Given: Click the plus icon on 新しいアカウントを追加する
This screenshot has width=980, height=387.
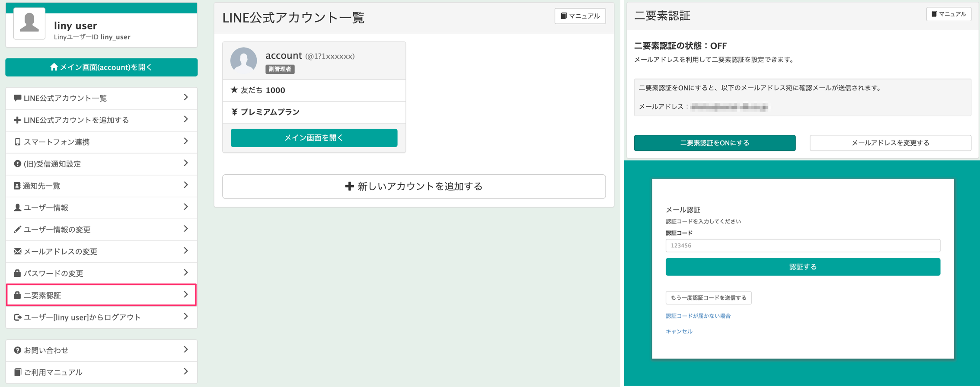Looking at the screenshot, I should click(349, 186).
